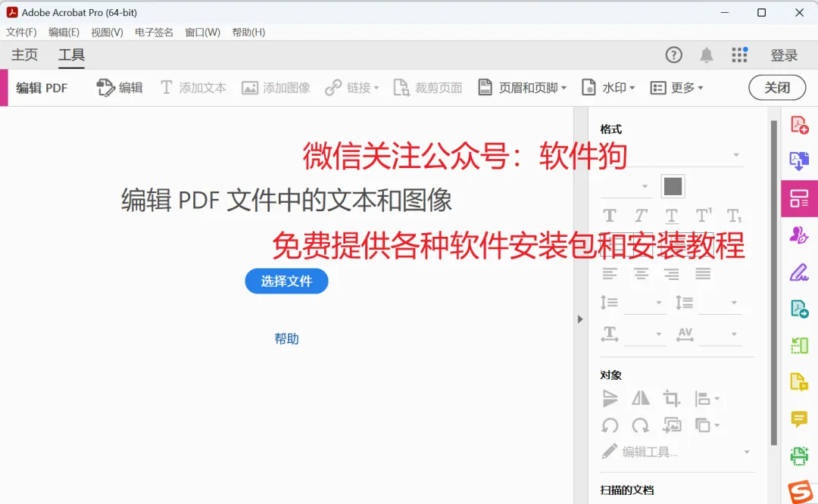Image resolution: width=818 pixels, height=504 pixels.
Task: Open Scan & OCR printer sidebar tool
Action: click(799, 456)
